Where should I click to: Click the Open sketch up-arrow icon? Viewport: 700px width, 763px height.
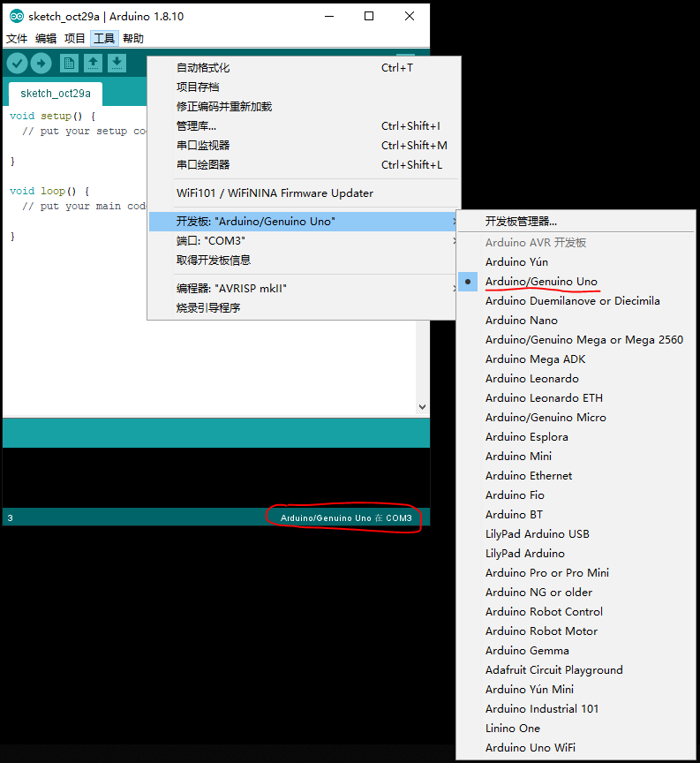tap(93, 64)
